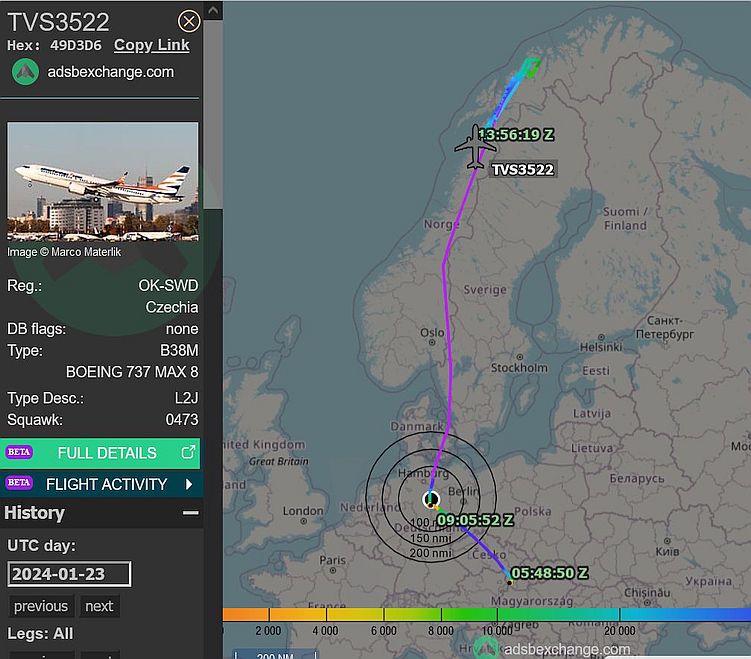Click the BETA badge beside Flight Activity
Screen dimensions: 751x659
pyautogui.click(x=19, y=483)
